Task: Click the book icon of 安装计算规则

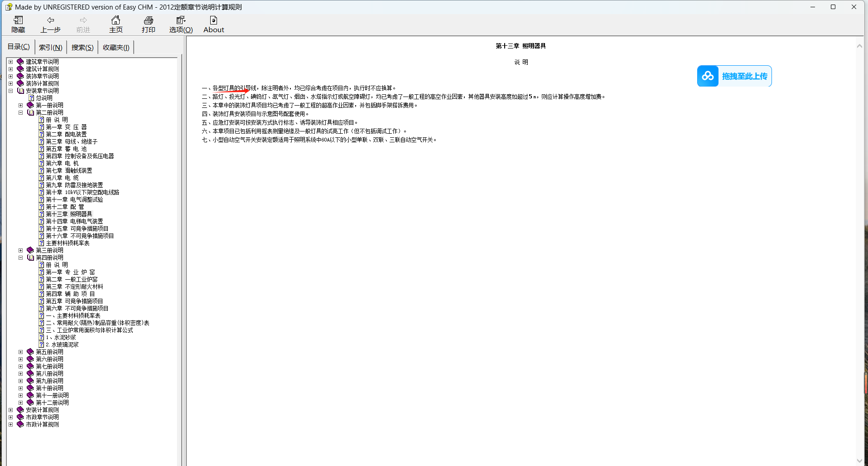Action: click(20, 410)
